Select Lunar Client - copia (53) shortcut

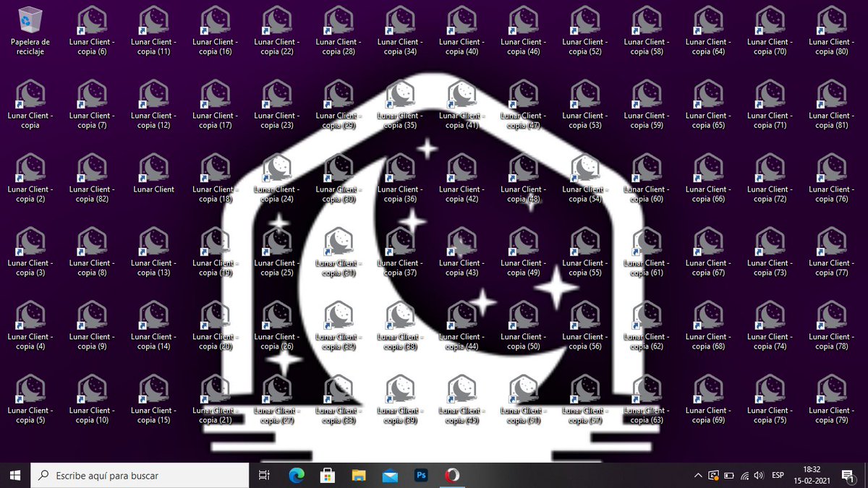point(585,106)
